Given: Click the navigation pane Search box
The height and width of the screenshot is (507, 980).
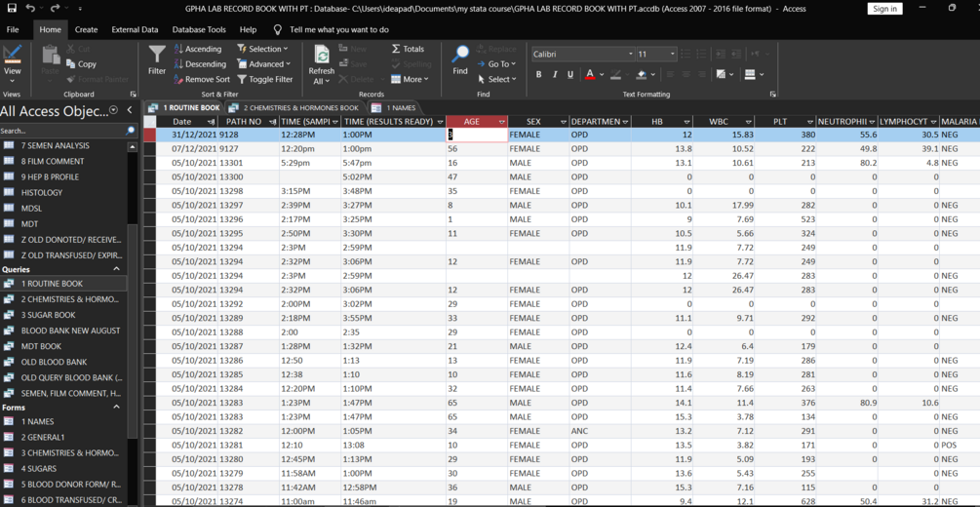Looking at the screenshot, I should pos(62,132).
